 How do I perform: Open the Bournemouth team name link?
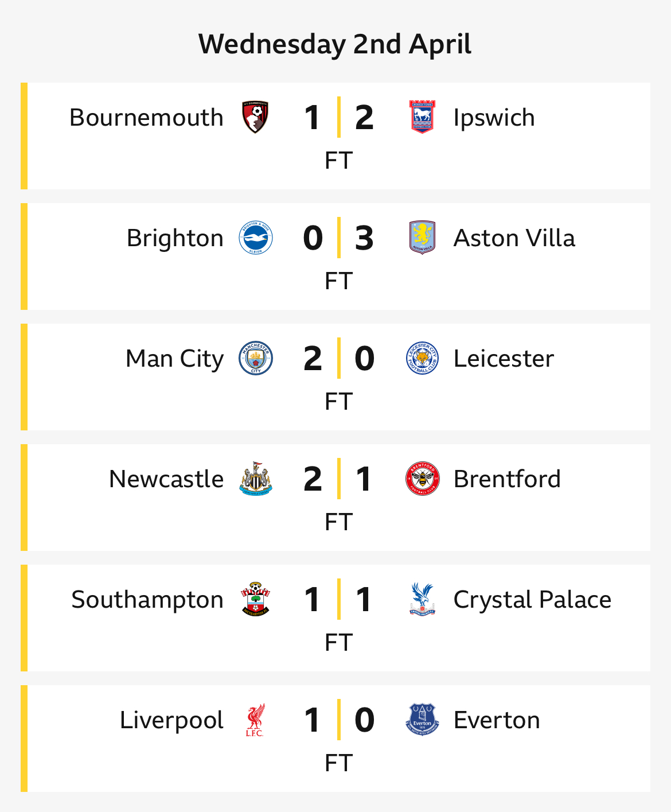click(x=146, y=118)
